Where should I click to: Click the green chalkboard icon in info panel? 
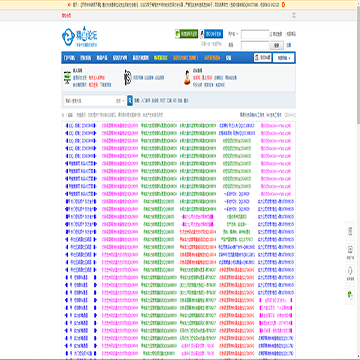point(67,78)
